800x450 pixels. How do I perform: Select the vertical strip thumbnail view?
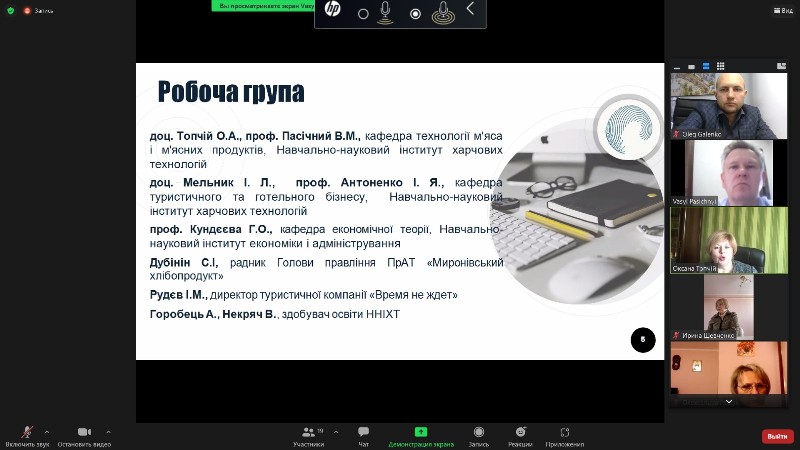click(706, 66)
